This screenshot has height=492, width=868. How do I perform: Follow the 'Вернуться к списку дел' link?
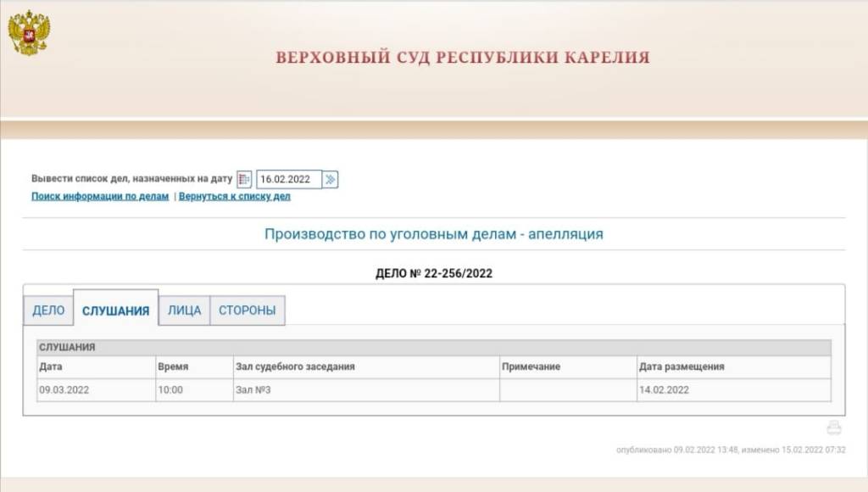pos(235,196)
